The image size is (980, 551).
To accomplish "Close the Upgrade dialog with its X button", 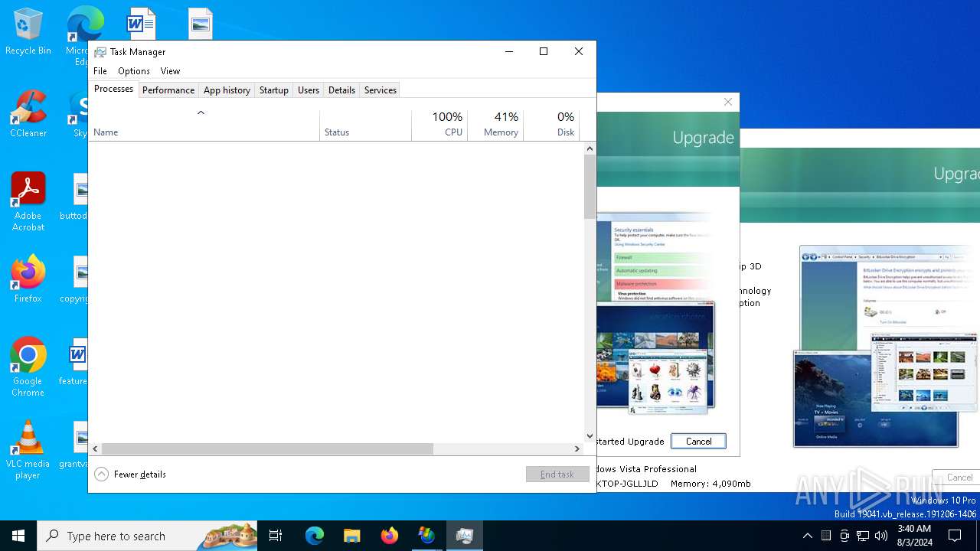I will tap(728, 102).
